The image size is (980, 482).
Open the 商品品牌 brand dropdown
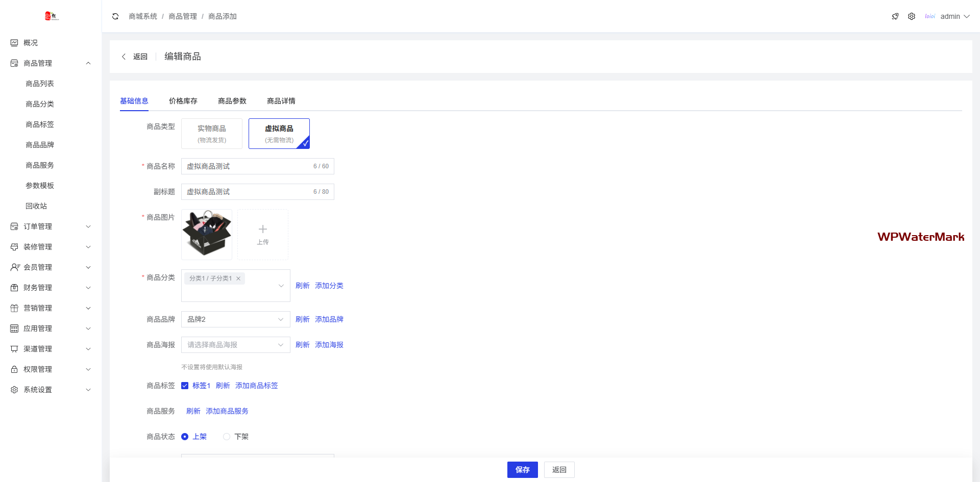(x=235, y=319)
